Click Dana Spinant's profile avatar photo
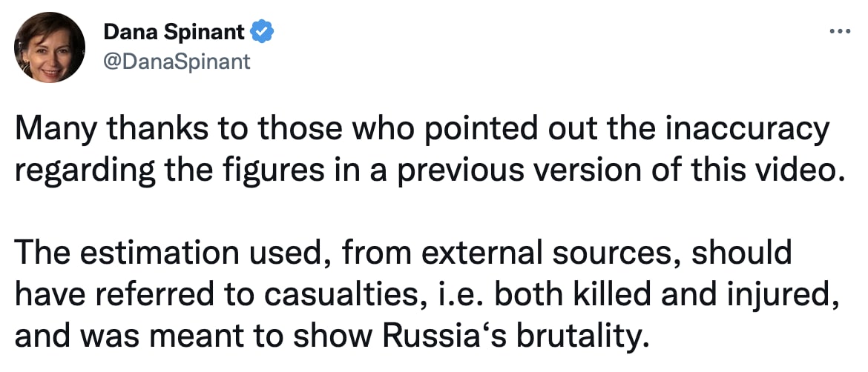 point(49,47)
